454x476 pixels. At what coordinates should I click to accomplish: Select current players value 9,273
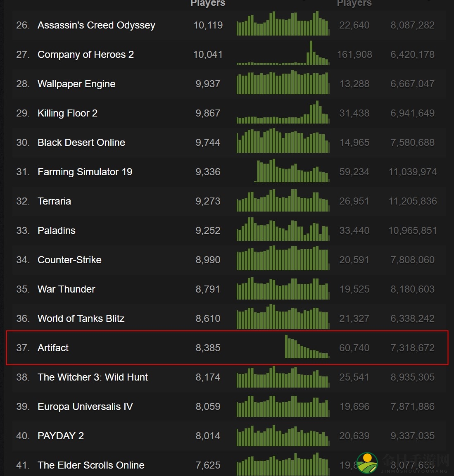pyautogui.click(x=208, y=201)
